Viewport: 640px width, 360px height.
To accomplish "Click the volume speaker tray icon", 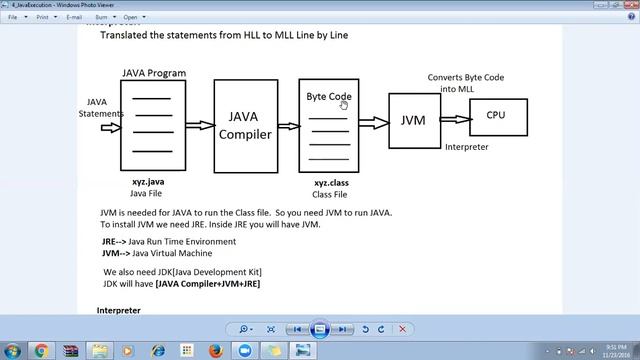I will (x=592, y=351).
